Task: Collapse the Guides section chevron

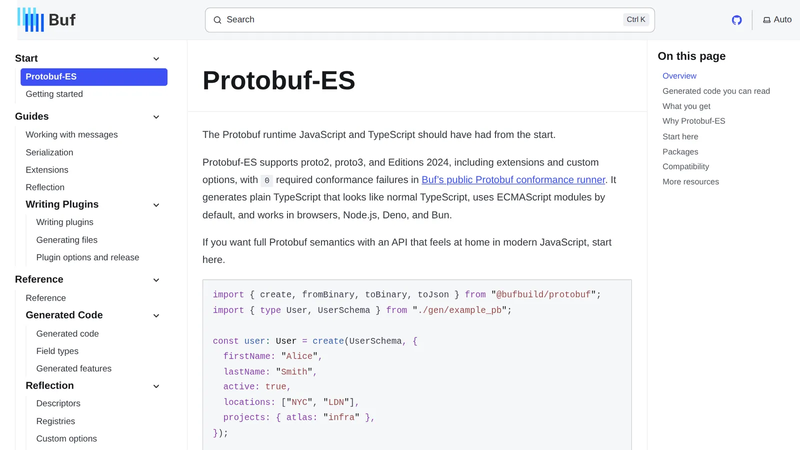Action: [156, 117]
